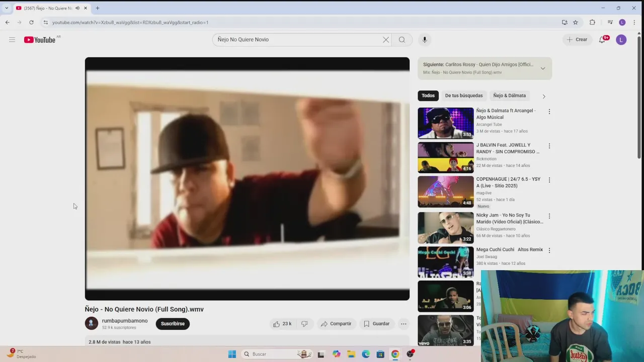
Task: Dislike the video with thumbs down
Action: 304,324
